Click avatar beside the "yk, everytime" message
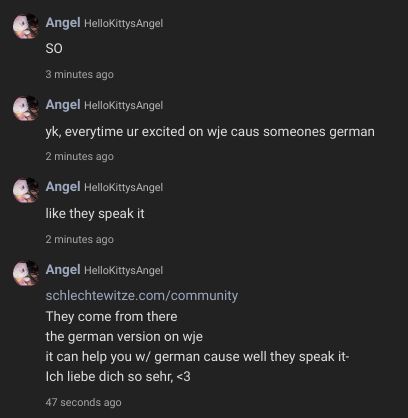Viewport: 408px width, 418px height. tap(26, 108)
